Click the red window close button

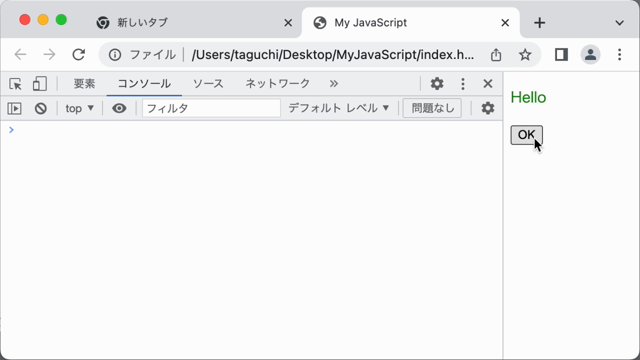25,20
